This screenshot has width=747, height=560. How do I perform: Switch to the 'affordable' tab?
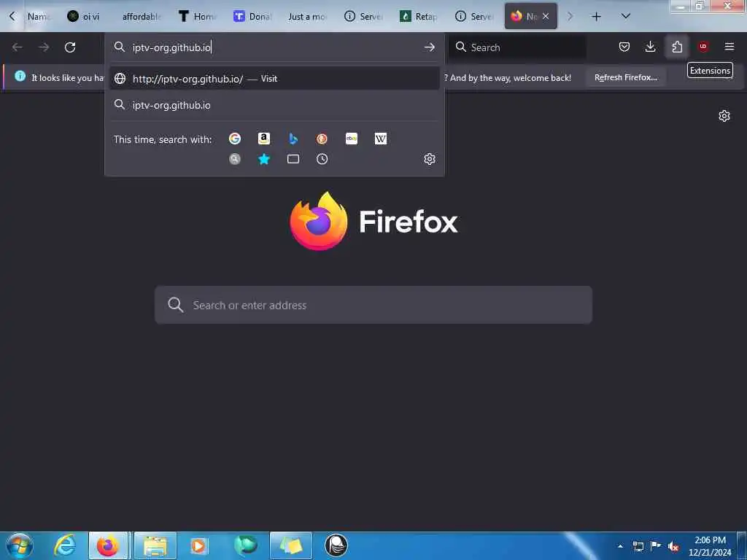141,17
